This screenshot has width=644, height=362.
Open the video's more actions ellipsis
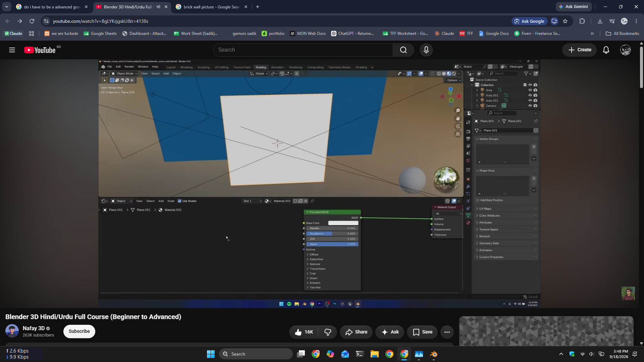tap(447, 332)
